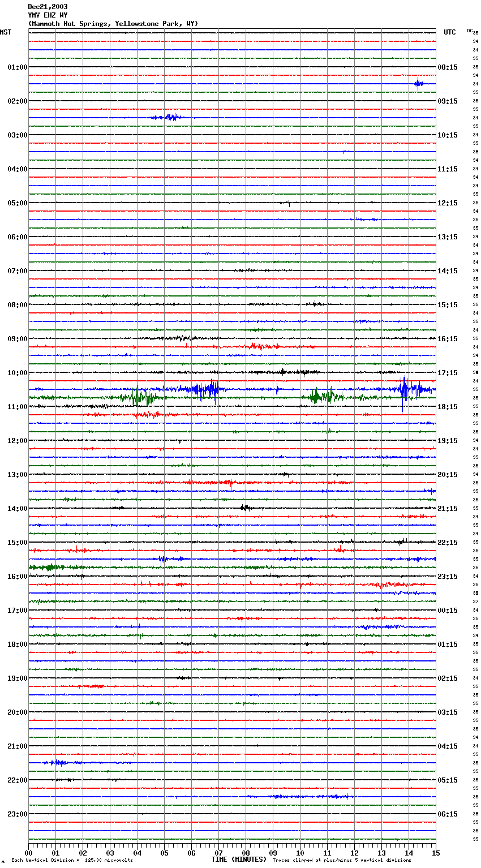Screen dimensions: 481x868
Task: Select the '20:00' MST row label
Action: 17,712
